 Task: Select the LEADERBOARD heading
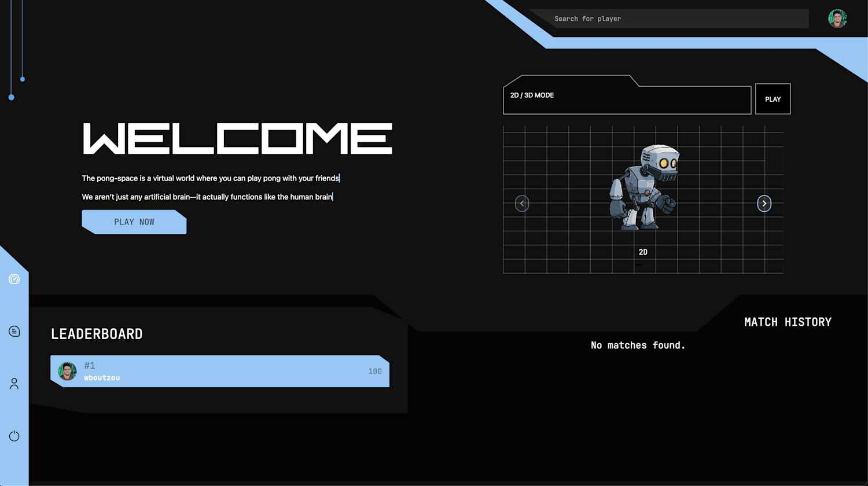[97, 334]
